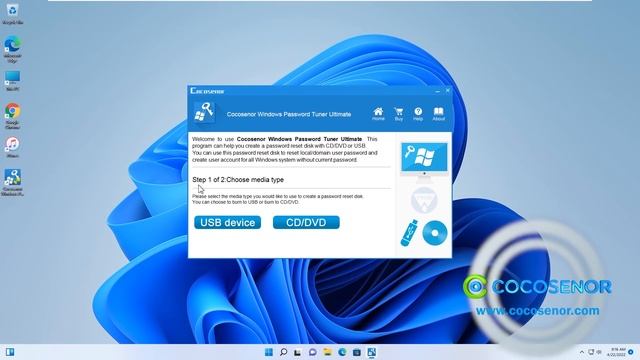
Task: Select the Recycle Bin desktop icon
Action: point(12,13)
